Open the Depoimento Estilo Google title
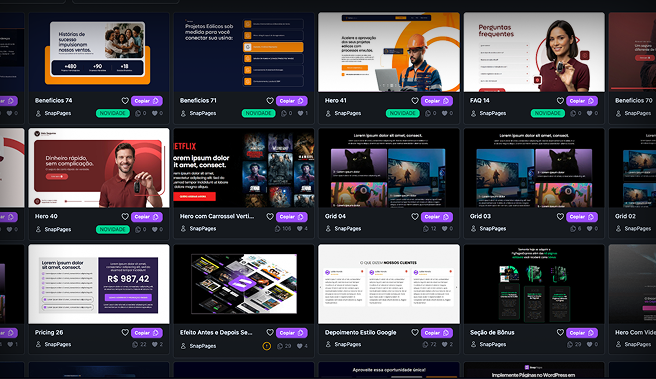The image size is (656, 379). pyautogui.click(x=360, y=333)
